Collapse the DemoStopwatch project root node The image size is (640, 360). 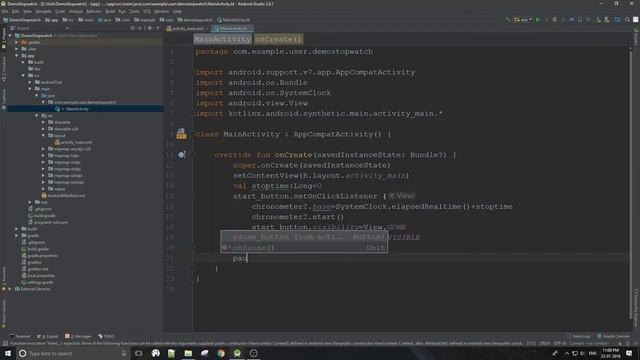pos(10,36)
